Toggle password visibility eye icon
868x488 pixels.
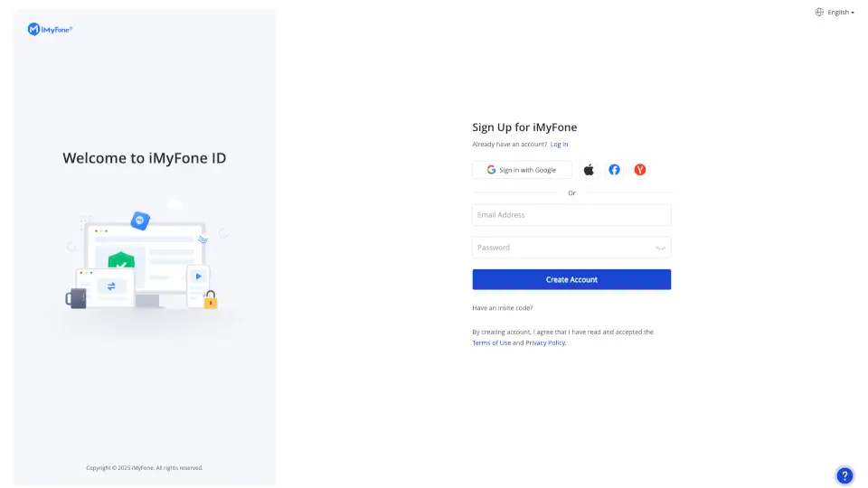[661, 248]
